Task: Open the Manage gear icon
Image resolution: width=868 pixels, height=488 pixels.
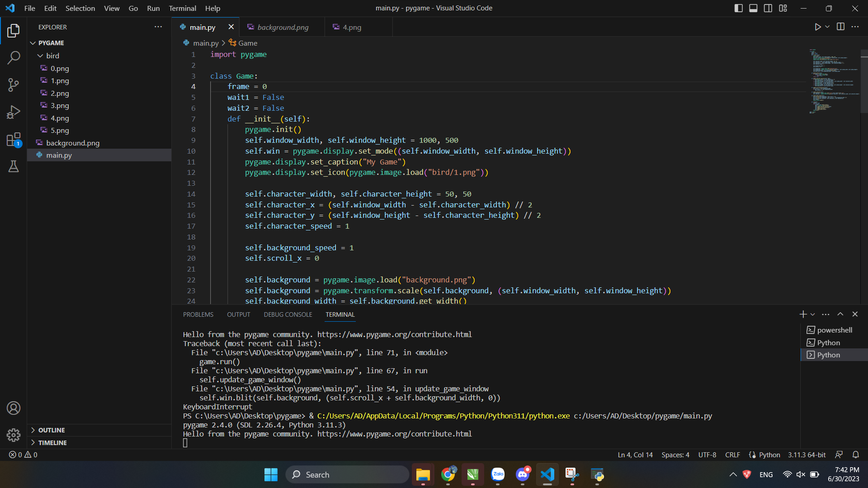Action: (x=14, y=435)
